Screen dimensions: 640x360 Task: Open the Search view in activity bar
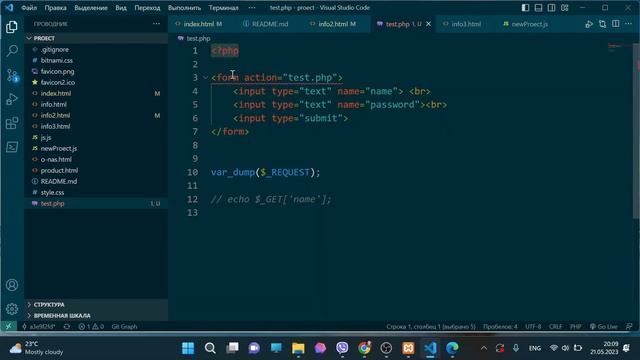(12, 51)
